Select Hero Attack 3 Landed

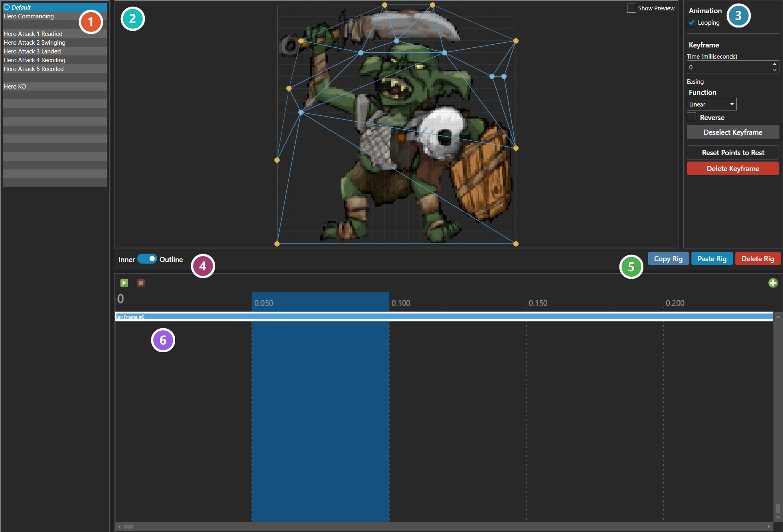[55, 51]
